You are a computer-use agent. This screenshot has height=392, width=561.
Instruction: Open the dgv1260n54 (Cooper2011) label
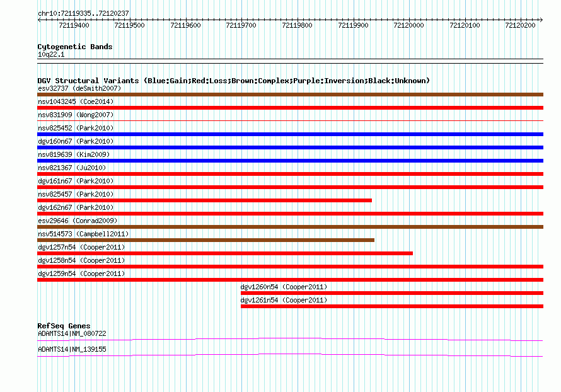tap(284, 287)
